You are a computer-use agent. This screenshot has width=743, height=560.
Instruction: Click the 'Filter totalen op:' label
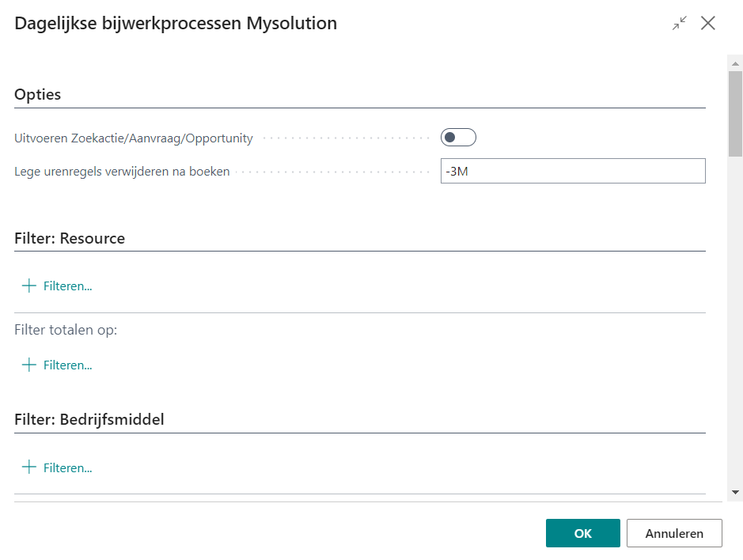(x=66, y=330)
